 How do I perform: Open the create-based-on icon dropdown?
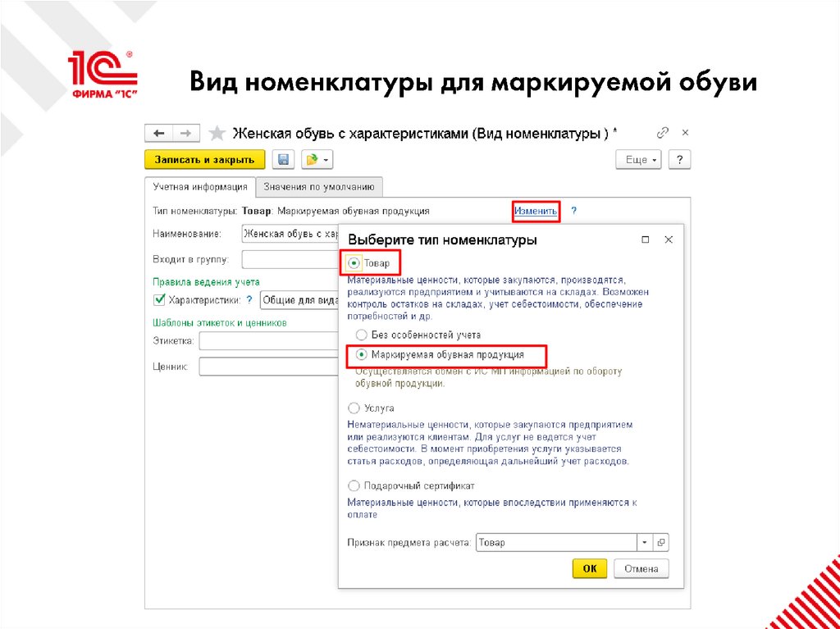pos(317,160)
